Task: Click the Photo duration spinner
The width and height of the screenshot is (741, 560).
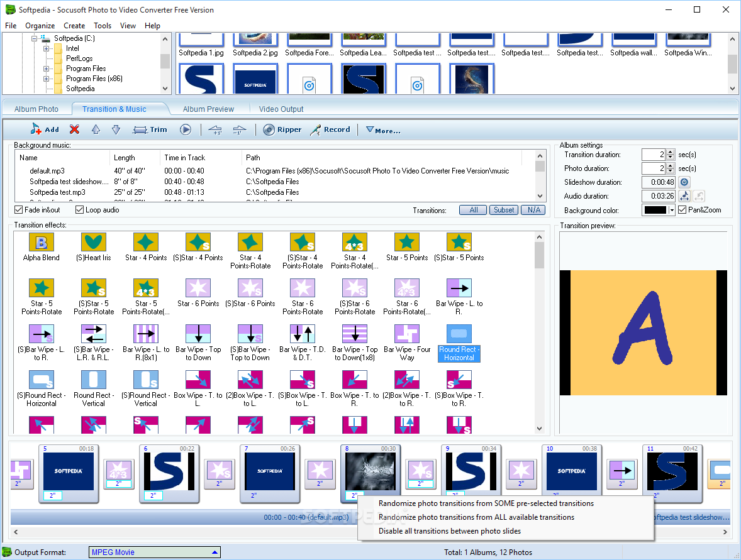Action: pos(670,168)
